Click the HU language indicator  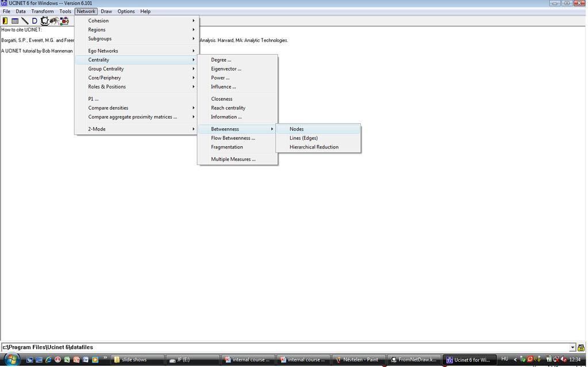(505, 359)
